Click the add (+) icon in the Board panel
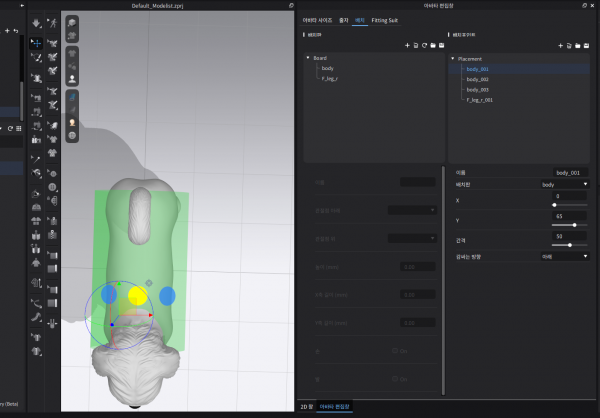This screenshot has width=600, height=418. (407, 45)
